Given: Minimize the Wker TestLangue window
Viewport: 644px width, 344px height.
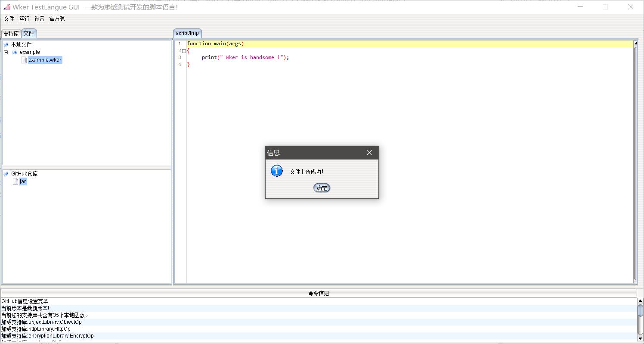Looking at the screenshot, I should coord(580,7).
